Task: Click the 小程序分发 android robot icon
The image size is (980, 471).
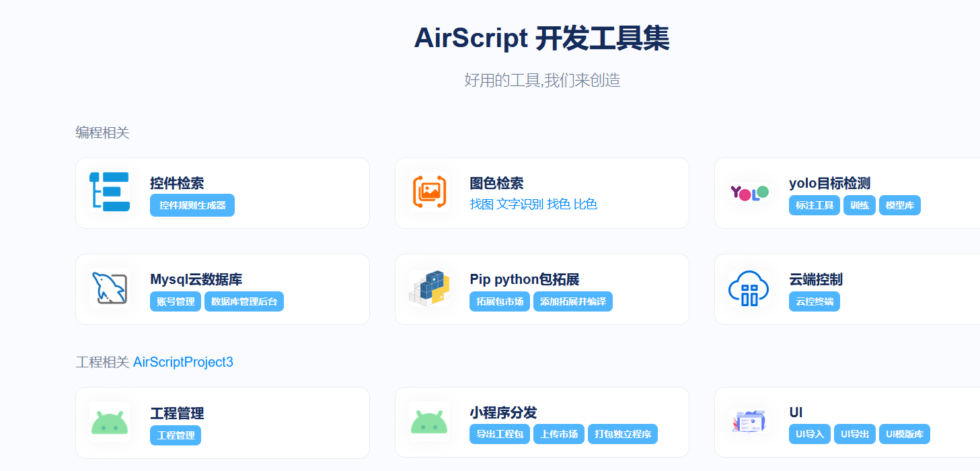Action: coord(429,423)
